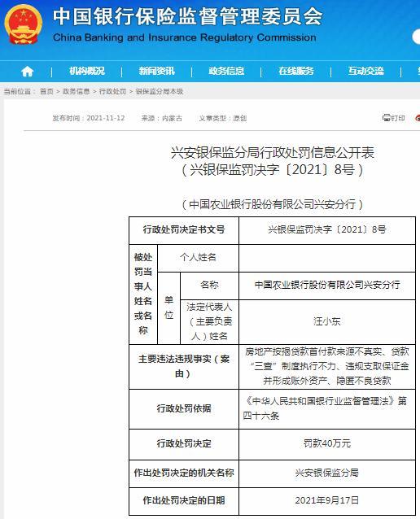Click the cell value 兴安银保监分局

pos(327,473)
